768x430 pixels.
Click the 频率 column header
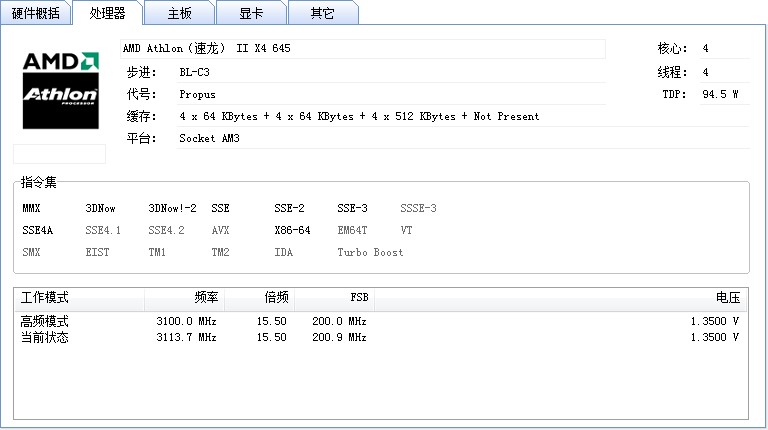185,298
